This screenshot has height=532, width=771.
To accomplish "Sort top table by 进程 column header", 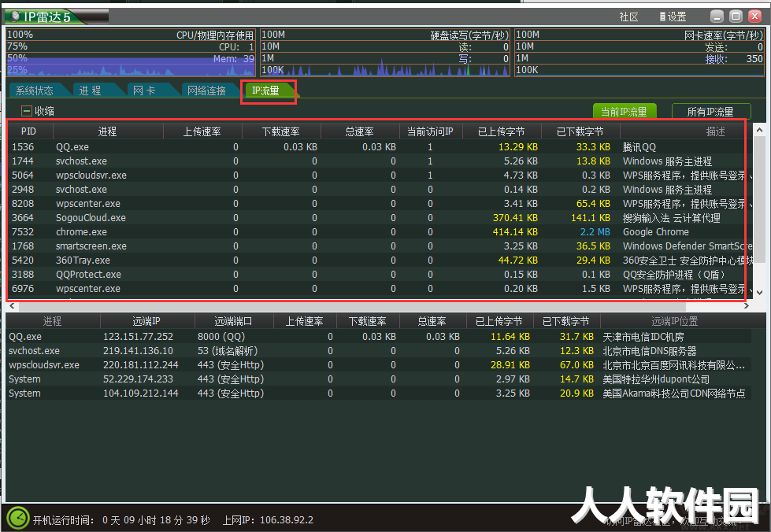I will pyautogui.click(x=107, y=131).
